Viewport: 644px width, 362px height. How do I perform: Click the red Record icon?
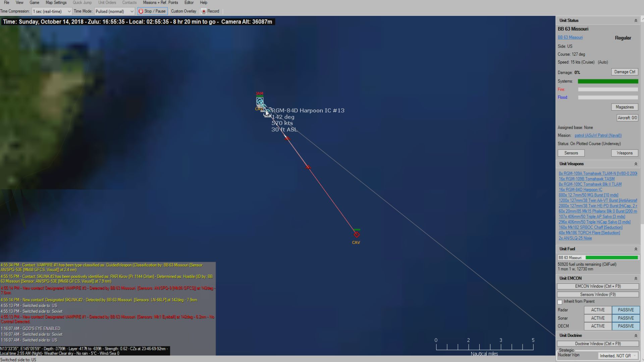(204, 11)
